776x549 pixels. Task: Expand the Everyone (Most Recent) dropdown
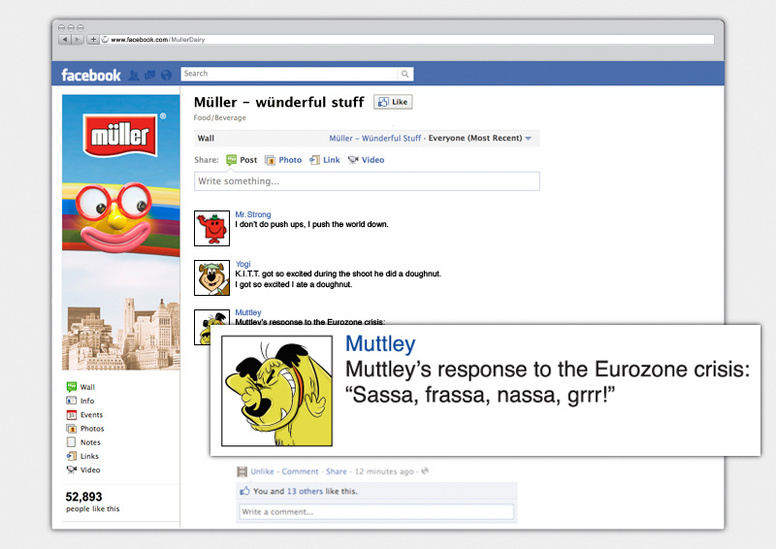point(480,138)
